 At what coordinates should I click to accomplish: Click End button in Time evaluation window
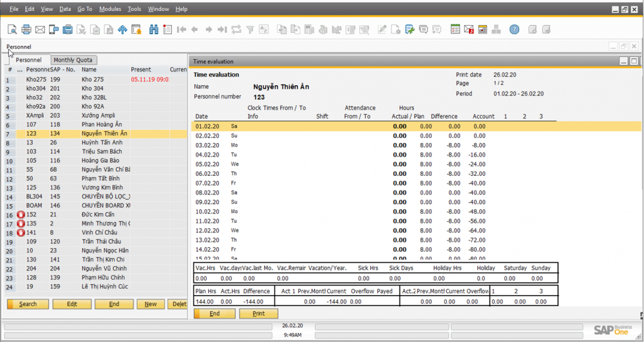(x=214, y=314)
